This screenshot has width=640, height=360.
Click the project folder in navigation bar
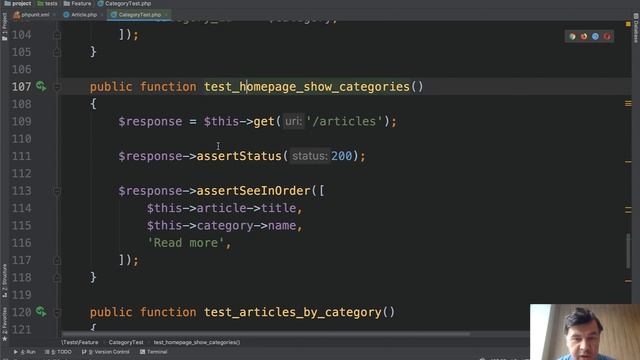[18, 3]
